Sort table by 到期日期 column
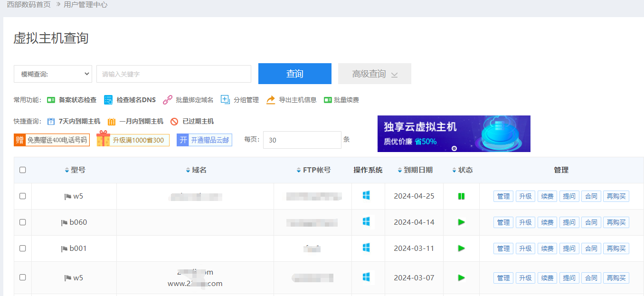Viewport: 644px width, 296px height. pyautogui.click(x=415, y=170)
